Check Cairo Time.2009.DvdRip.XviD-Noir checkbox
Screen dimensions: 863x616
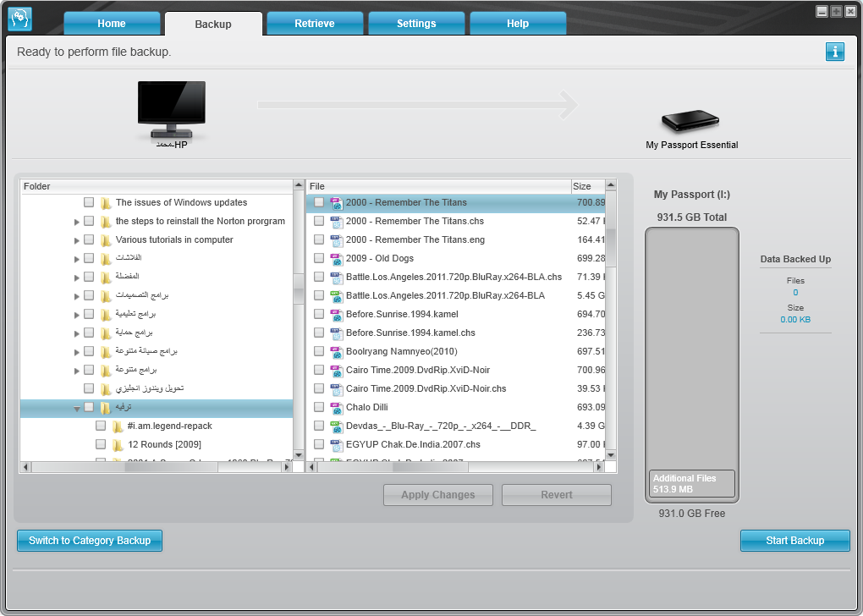[x=319, y=370]
